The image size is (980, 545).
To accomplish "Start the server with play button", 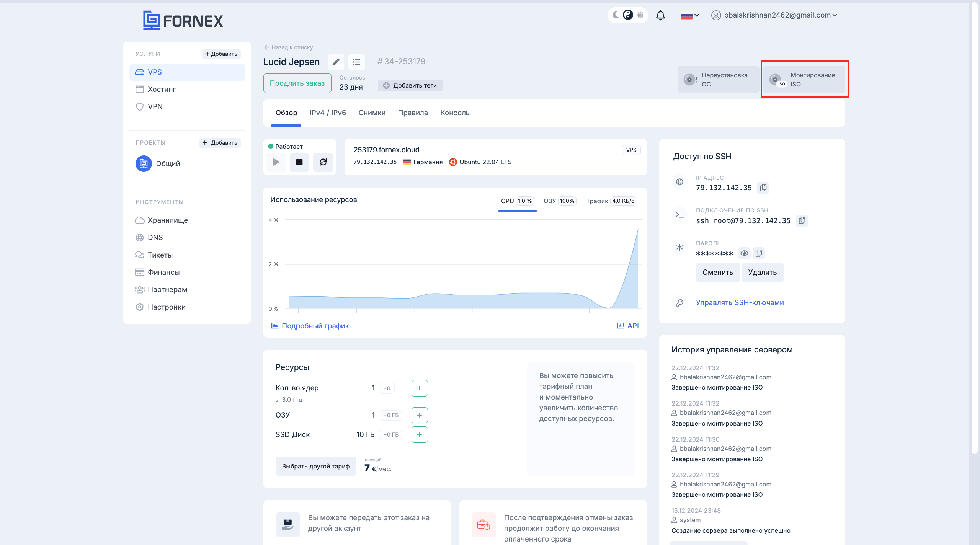I will tap(276, 162).
